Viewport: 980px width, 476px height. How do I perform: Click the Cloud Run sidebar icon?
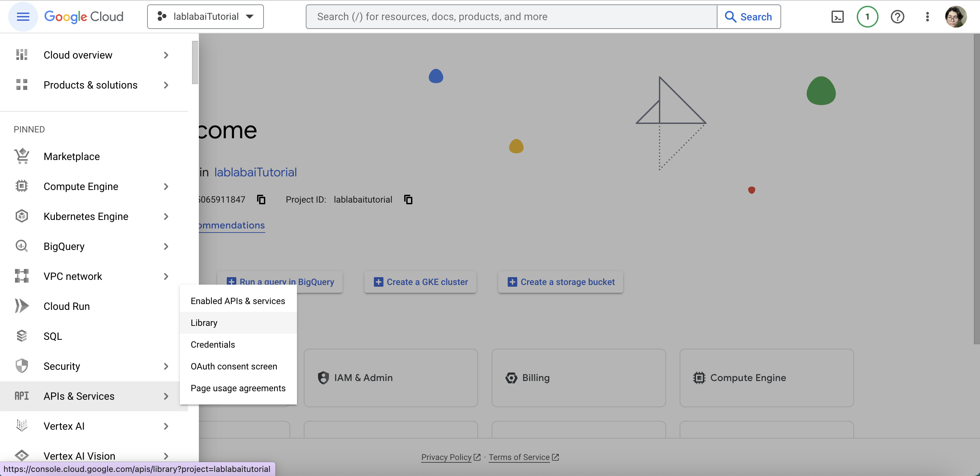[x=22, y=306]
